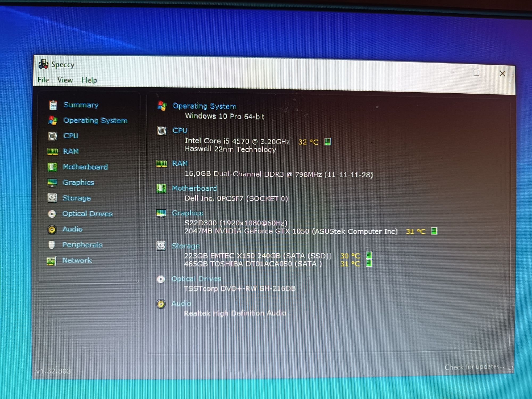Screen dimensions: 532x399
Task: Open the File menu
Action: click(x=43, y=80)
